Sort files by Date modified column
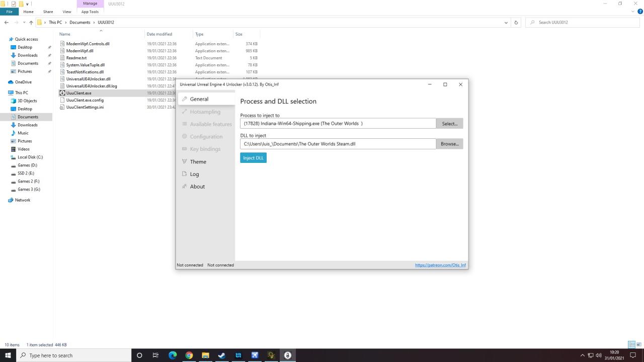The width and height of the screenshot is (644, 362). point(159,34)
